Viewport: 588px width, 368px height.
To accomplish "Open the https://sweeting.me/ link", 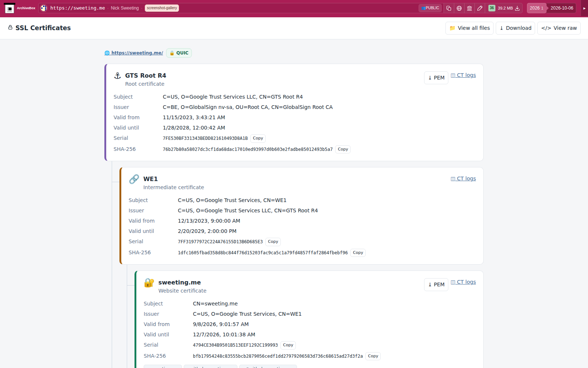I will (x=134, y=53).
